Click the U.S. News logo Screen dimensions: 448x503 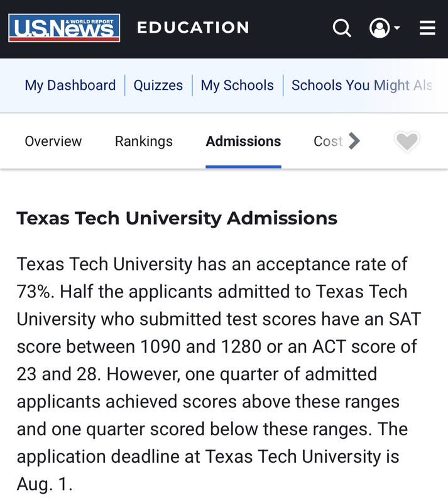64,28
